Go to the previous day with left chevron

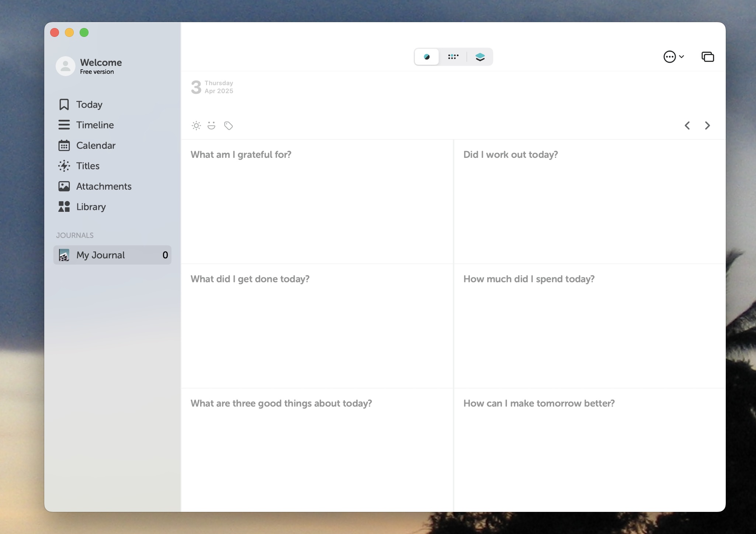click(x=687, y=126)
